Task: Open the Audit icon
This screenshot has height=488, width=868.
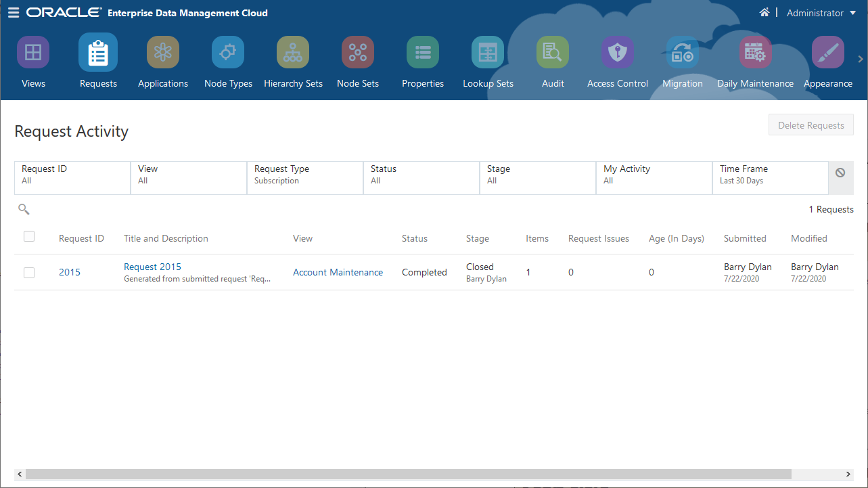Action: click(553, 53)
